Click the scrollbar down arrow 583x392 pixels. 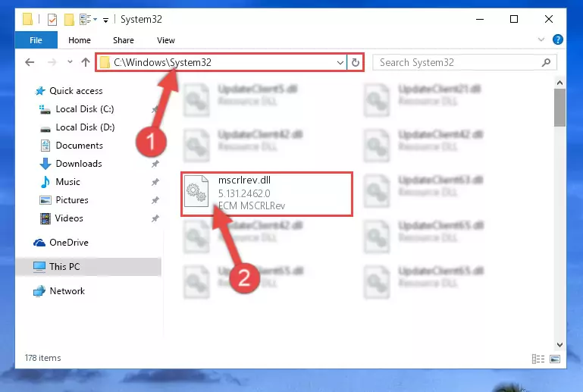click(559, 345)
